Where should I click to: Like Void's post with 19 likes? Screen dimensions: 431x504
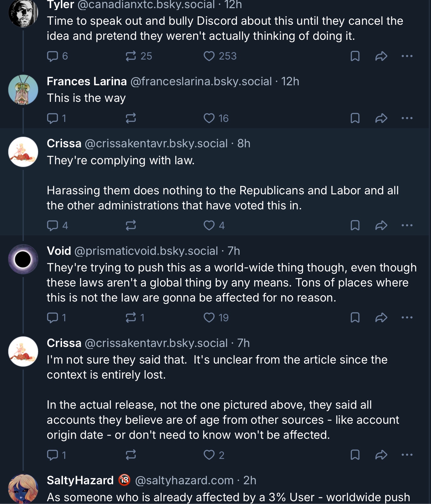pyautogui.click(x=209, y=318)
